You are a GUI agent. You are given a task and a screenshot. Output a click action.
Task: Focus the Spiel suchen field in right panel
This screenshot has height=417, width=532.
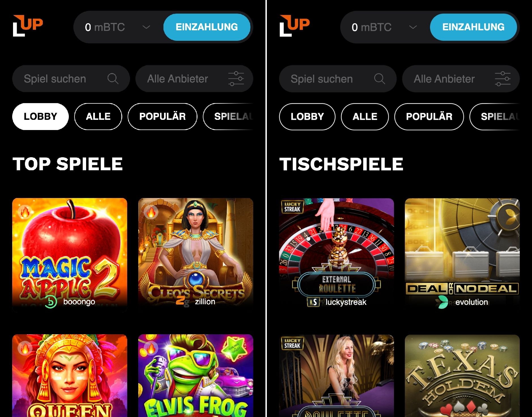[x=338, y=79]
